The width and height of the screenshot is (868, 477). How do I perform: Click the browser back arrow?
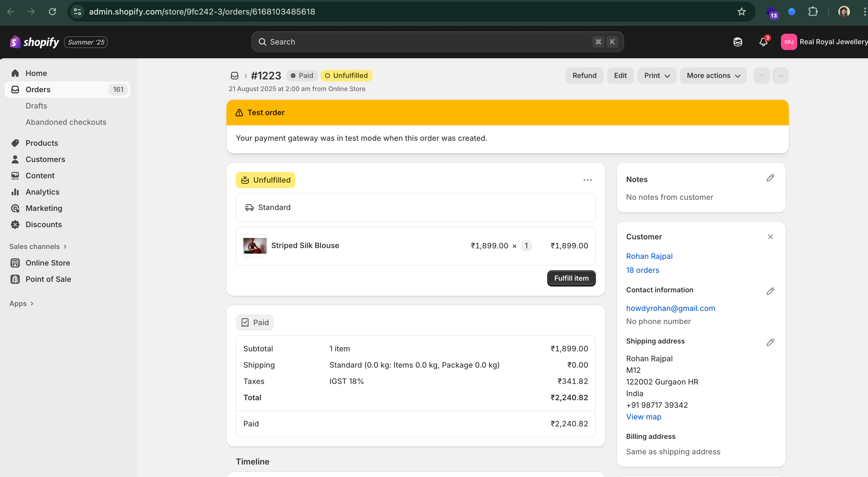pyautogui.click(x=11, y=12)
